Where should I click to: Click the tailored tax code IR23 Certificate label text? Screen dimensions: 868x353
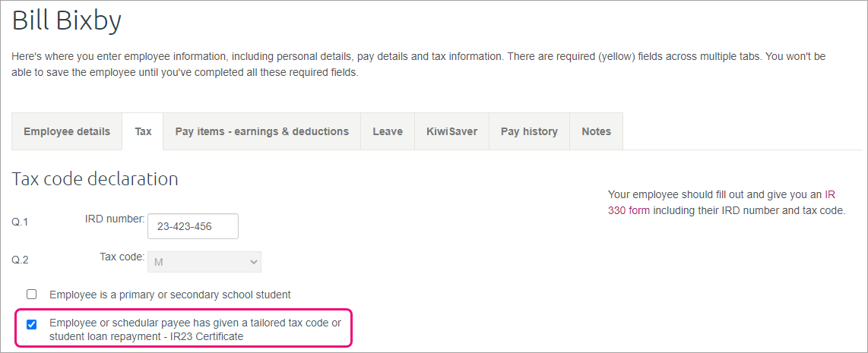[x=195, y=329]
